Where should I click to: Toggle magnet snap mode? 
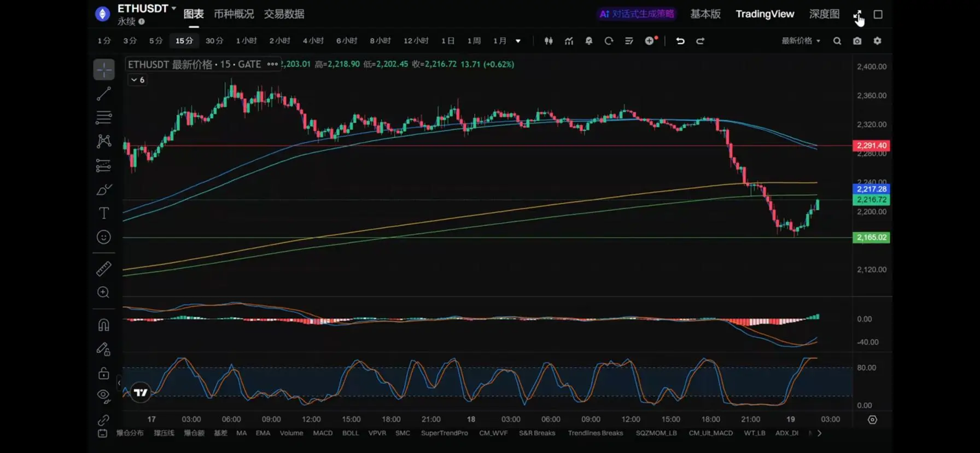click(x=103, y=325)
